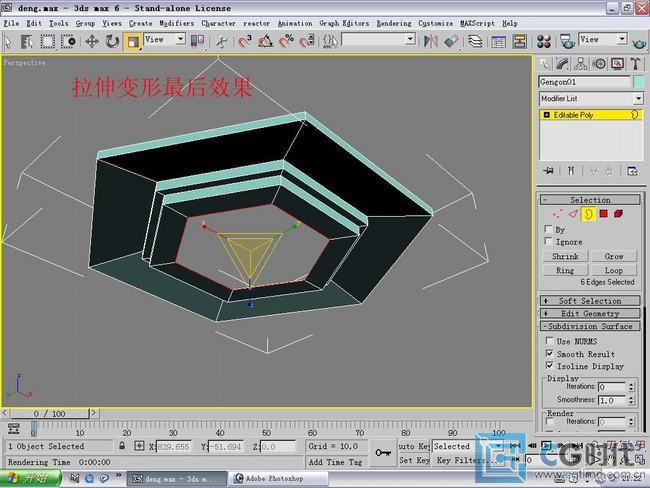Open the Modifiers menu
The height and width of the screenshot is (488, 650).
(x=177, y=23)
